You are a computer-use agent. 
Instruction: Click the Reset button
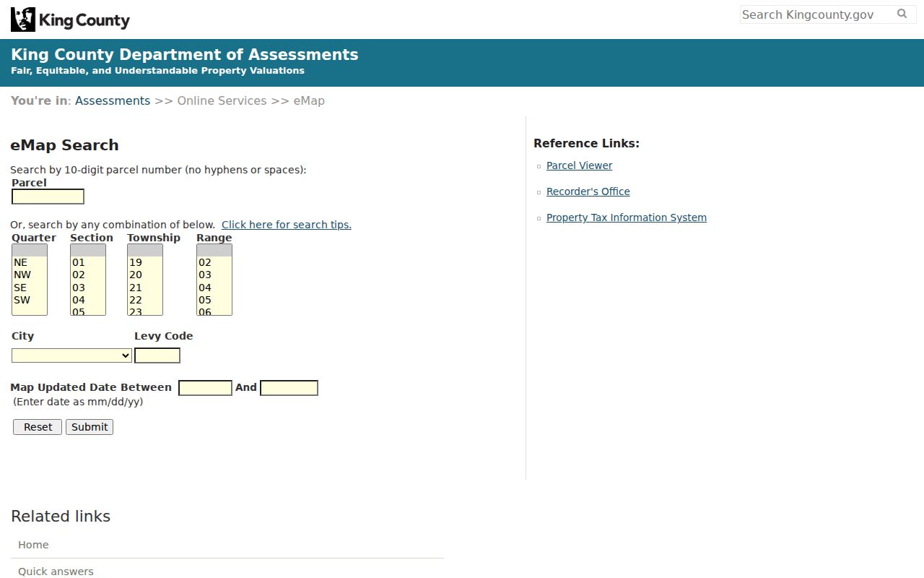coord(38,427)
